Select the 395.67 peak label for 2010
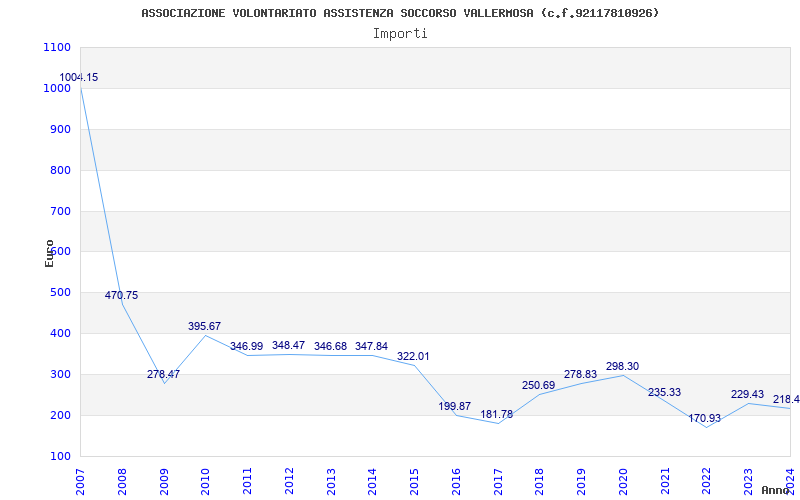800x500 pixels. tap(205, 327)
